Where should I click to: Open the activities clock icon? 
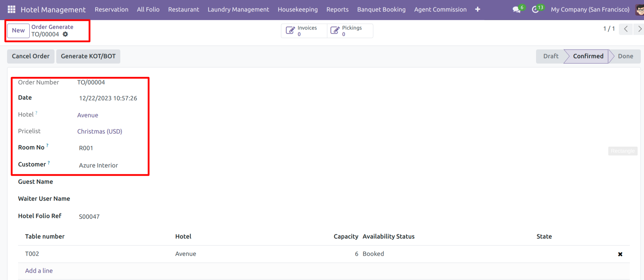535,10
